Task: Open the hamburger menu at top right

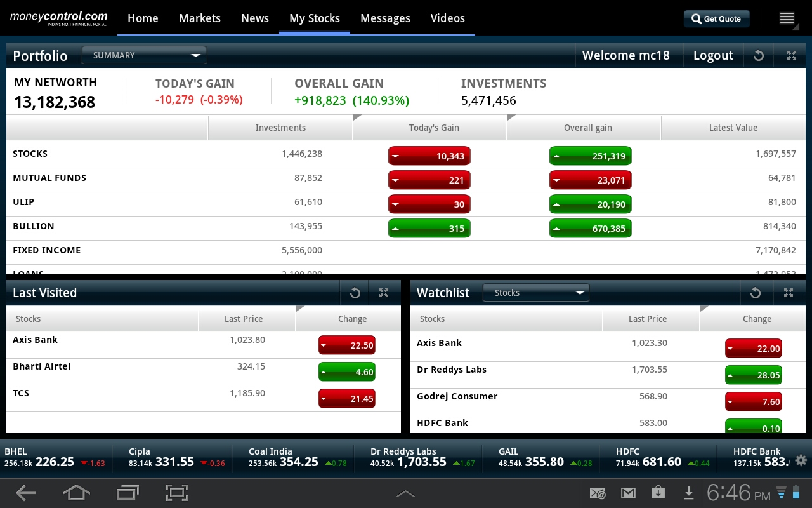Action: click(x=787, y=18)
